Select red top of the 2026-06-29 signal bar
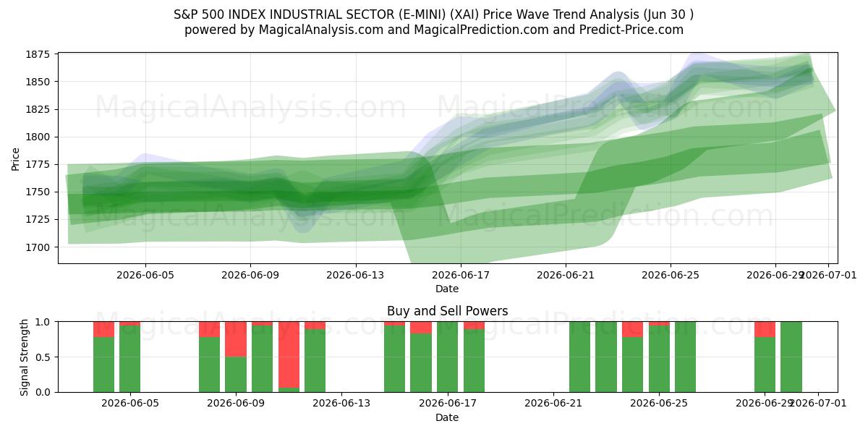This screenshot has height=434, width=868. (x=765, y=329)
